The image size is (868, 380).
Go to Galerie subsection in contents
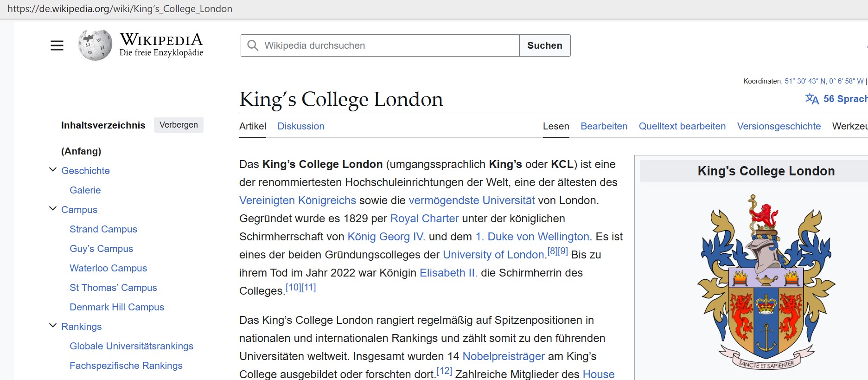pos(85,190)
